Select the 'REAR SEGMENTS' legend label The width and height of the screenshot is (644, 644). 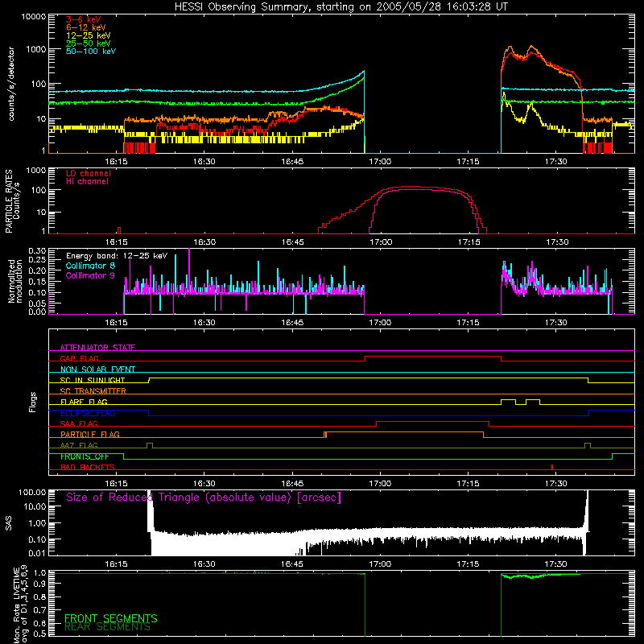point(107,627)
